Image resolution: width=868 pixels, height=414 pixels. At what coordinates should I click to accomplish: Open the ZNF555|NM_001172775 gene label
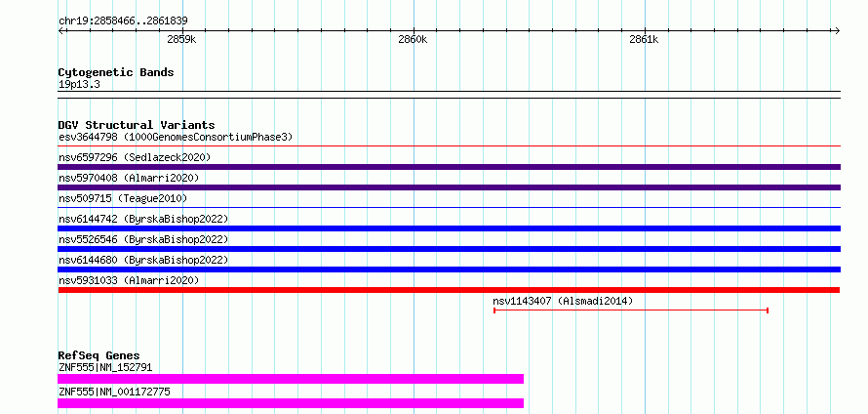(x=114, y=392)
